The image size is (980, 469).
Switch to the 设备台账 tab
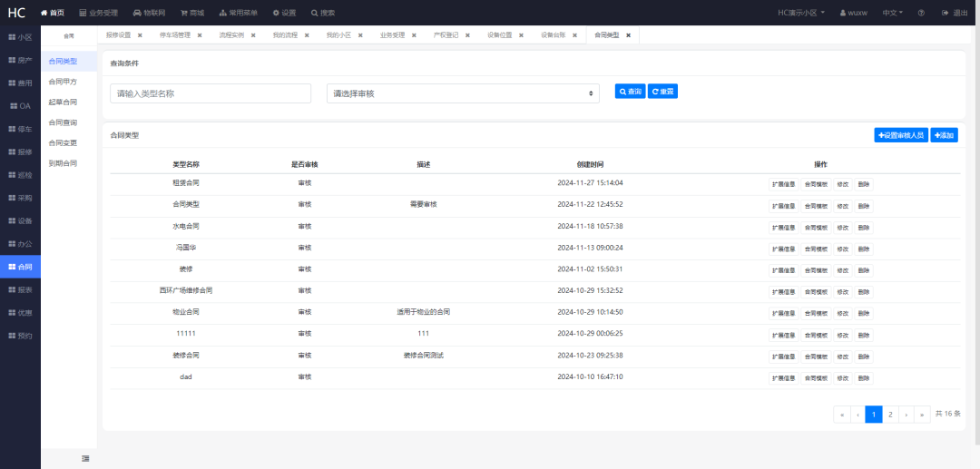554,35
